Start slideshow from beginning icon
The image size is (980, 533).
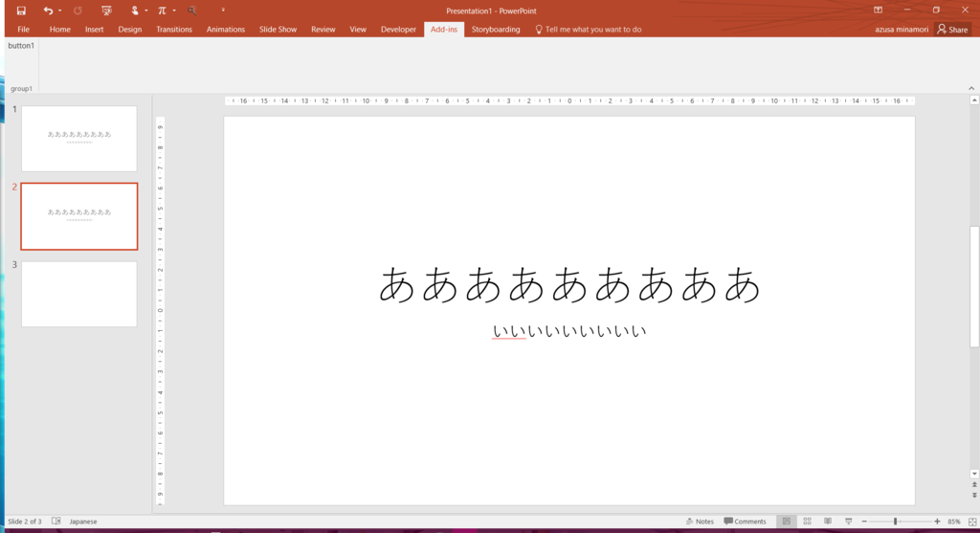(x=106, y=11)
